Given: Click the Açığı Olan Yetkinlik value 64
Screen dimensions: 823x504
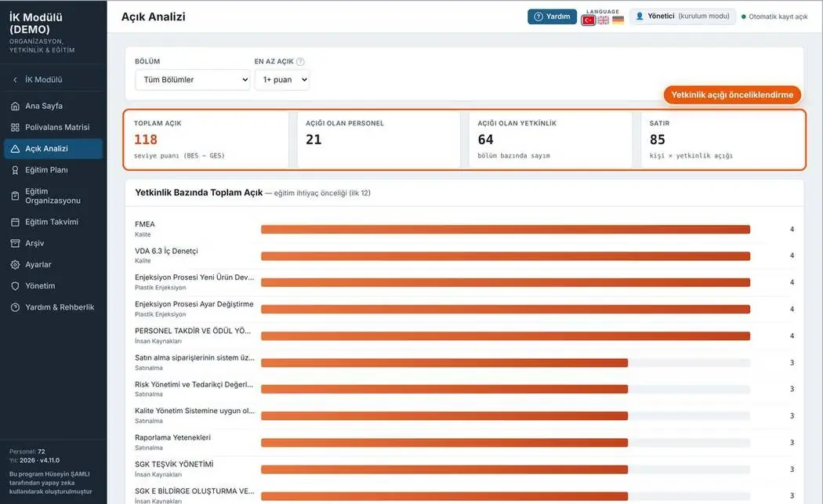Looking at the screenshot, I should tap(485, 140).
